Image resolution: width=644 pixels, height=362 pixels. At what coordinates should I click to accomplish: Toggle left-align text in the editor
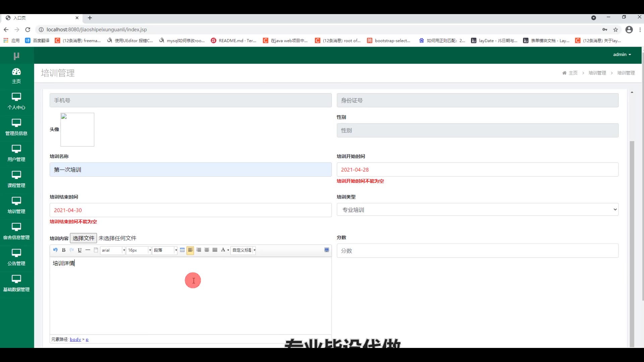(190, 250)
